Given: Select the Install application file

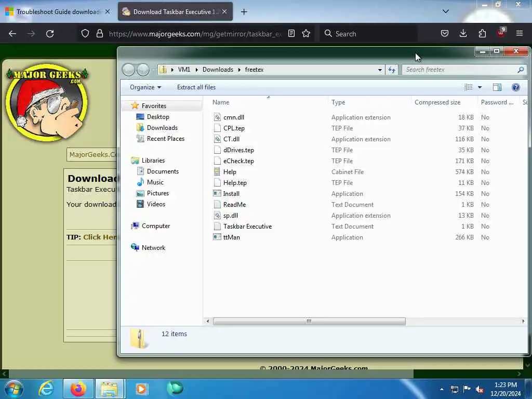Looking at the screenshot, I should tap(231, 194).
